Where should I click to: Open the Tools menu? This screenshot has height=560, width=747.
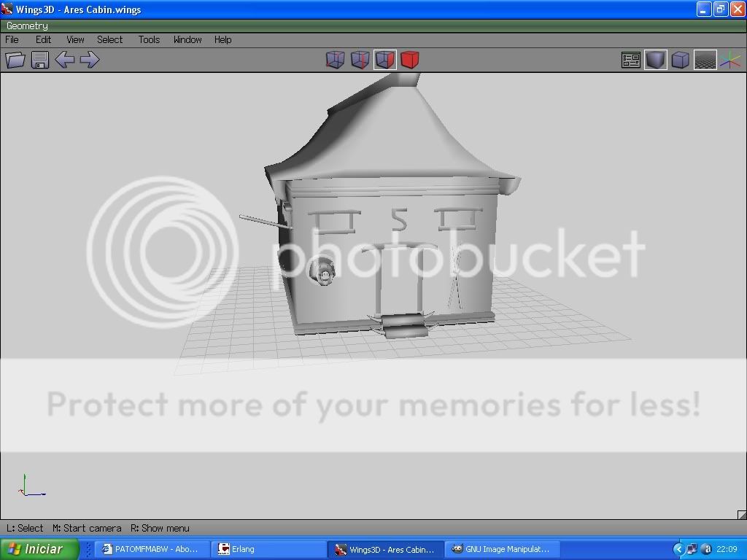(149, 39)
